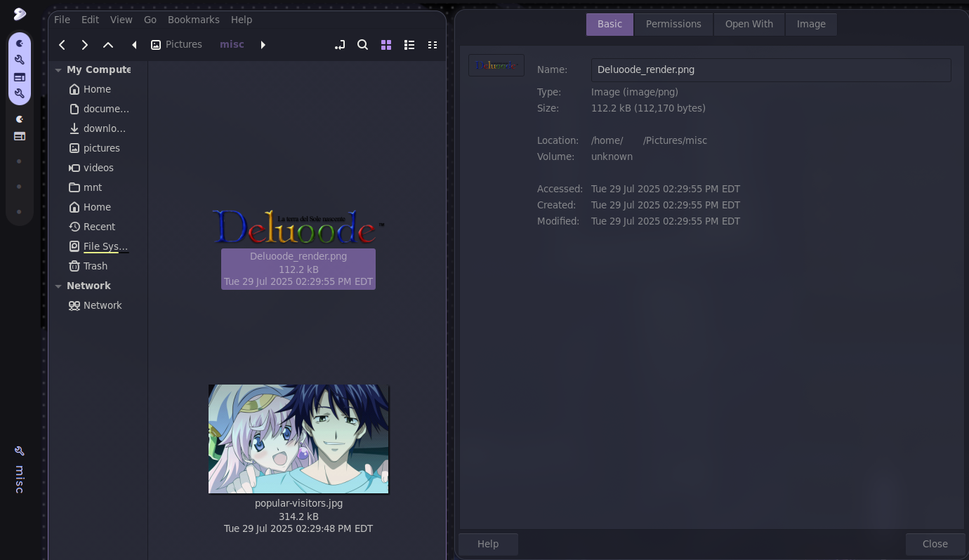The width and height of the screenshot is (969, 560).
Task: Click the location value ending /Pictures/misc
Action: (649, 140)
